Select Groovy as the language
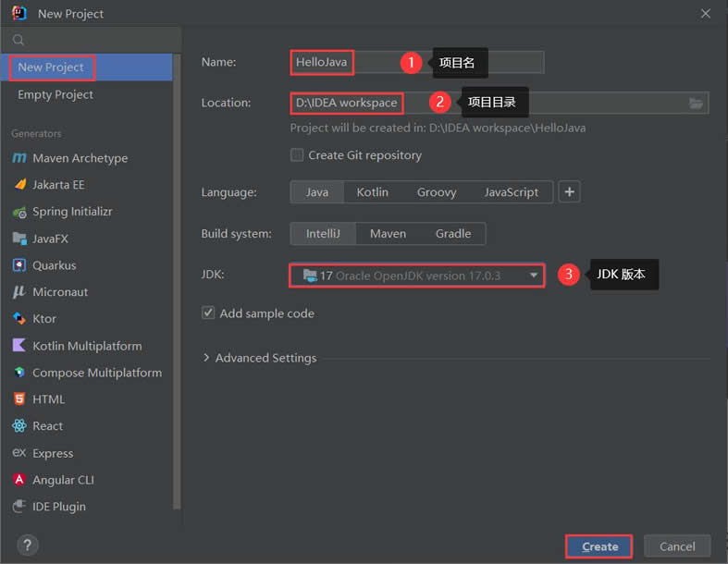Viewport: 728px width, 564px height. point(437,192)
